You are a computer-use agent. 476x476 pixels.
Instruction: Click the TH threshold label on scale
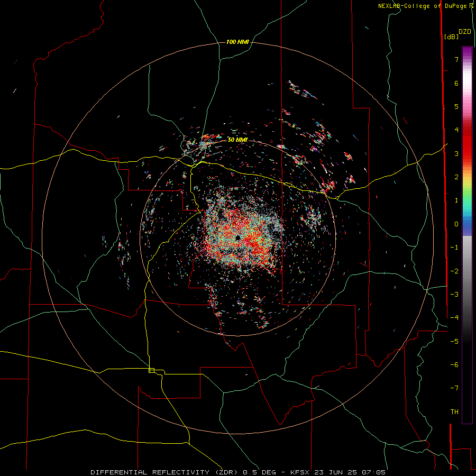coord(454,411)
